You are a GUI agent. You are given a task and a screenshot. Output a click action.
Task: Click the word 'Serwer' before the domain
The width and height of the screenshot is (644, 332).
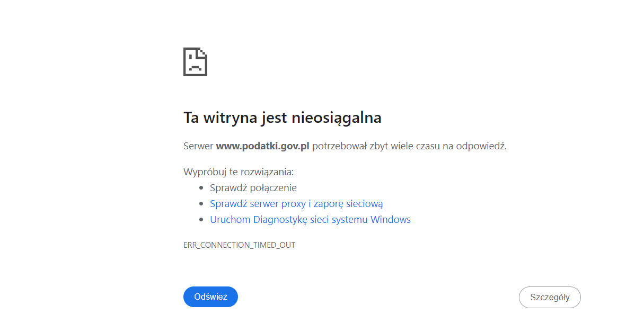pos(198,146)
